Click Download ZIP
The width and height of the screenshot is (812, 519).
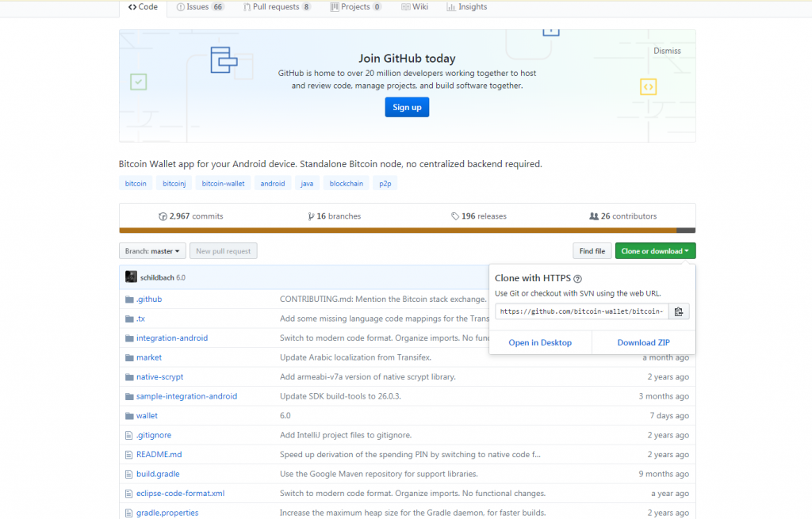[643, 342]
